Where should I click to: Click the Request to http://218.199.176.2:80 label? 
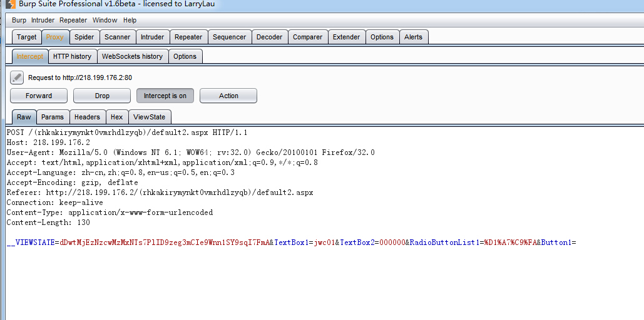click(80, 77)
